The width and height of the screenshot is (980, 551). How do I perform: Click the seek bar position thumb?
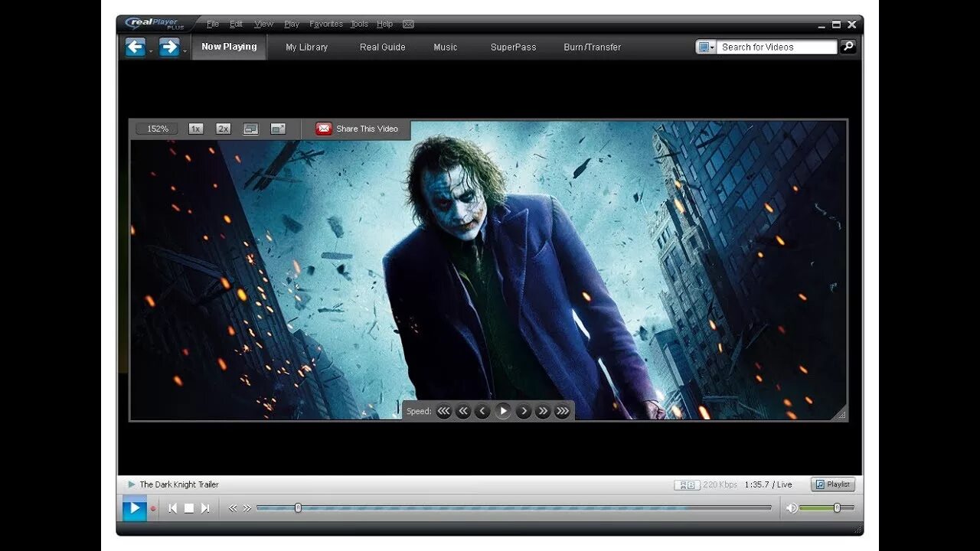pyautogui.click(x=298, y=507)
